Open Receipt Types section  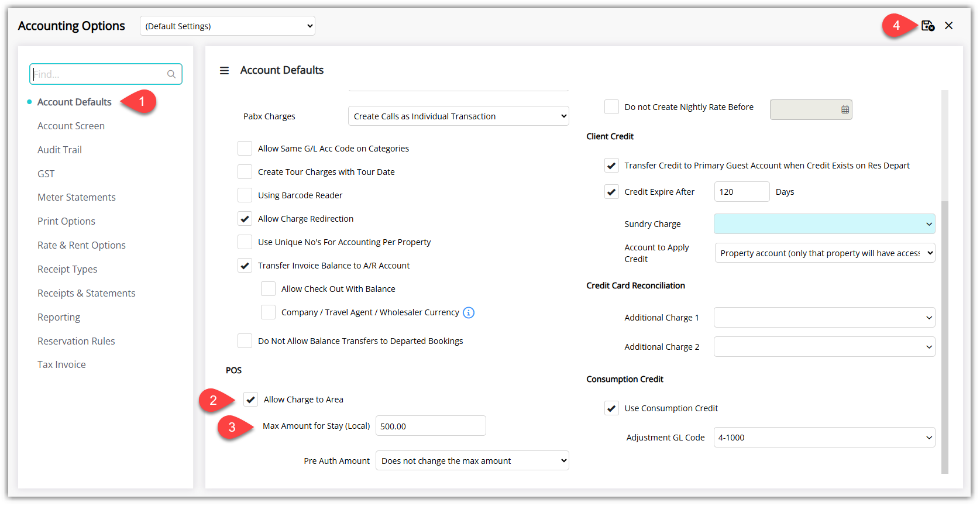pos(67,269)
